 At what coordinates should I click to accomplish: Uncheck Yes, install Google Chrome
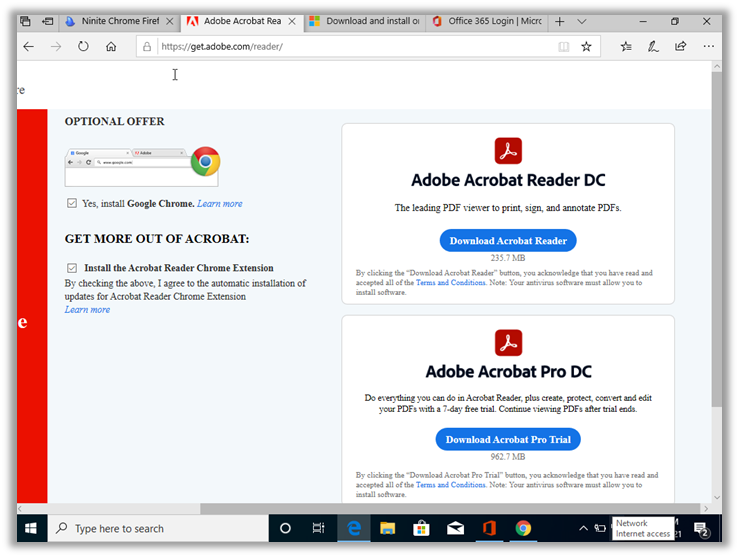pos(72,204)
